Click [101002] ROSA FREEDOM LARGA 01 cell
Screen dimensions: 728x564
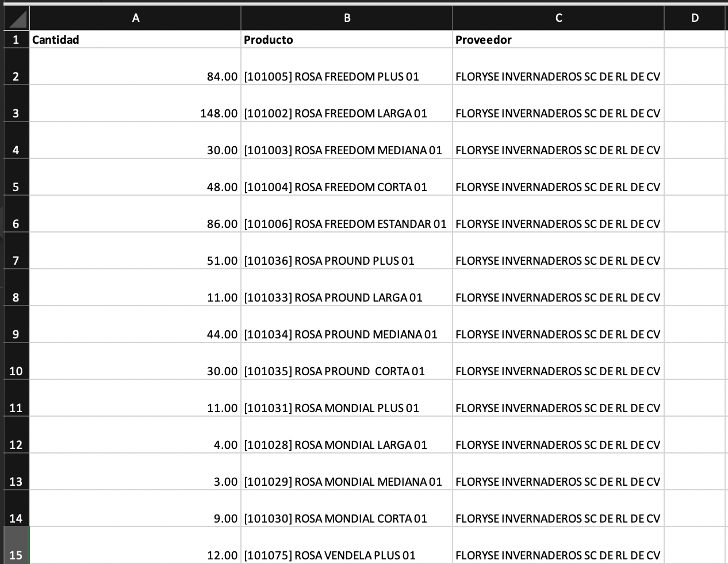pos(347,104)
